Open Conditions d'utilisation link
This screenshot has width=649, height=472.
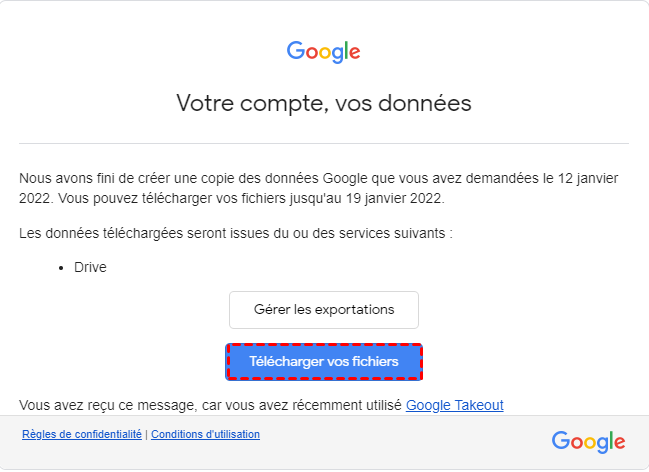[x=205, y=434]
